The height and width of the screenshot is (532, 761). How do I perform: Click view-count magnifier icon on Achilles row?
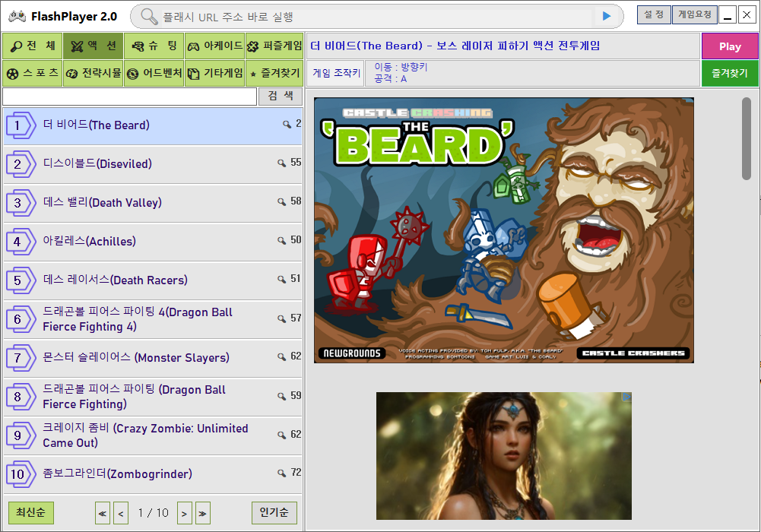coord(281,240)
